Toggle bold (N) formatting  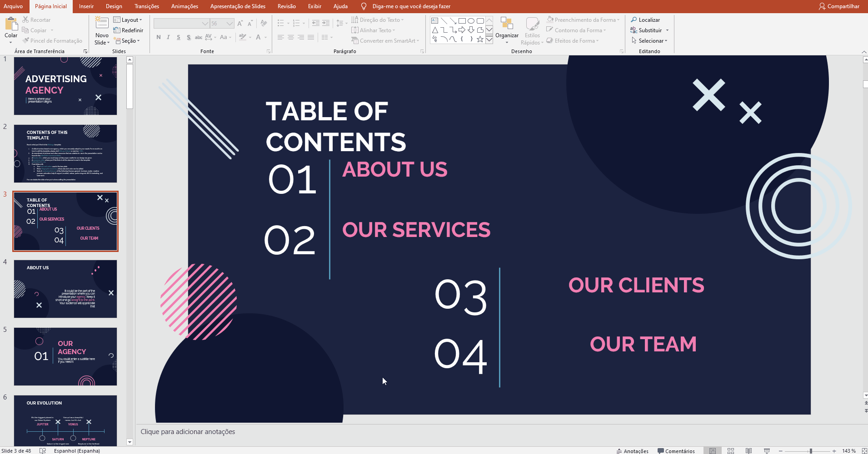point(159,37)
